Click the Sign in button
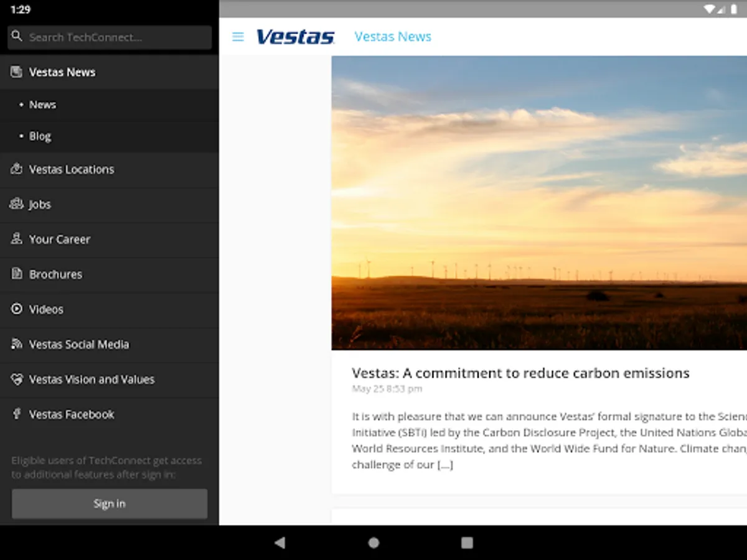 [110, 503]
